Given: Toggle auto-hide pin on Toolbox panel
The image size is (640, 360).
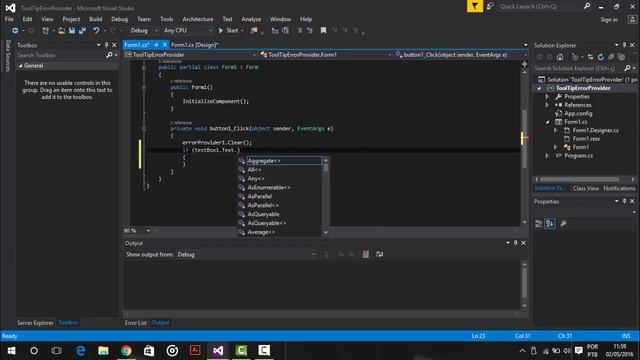Looking at the screenshot, I should 106,45.
